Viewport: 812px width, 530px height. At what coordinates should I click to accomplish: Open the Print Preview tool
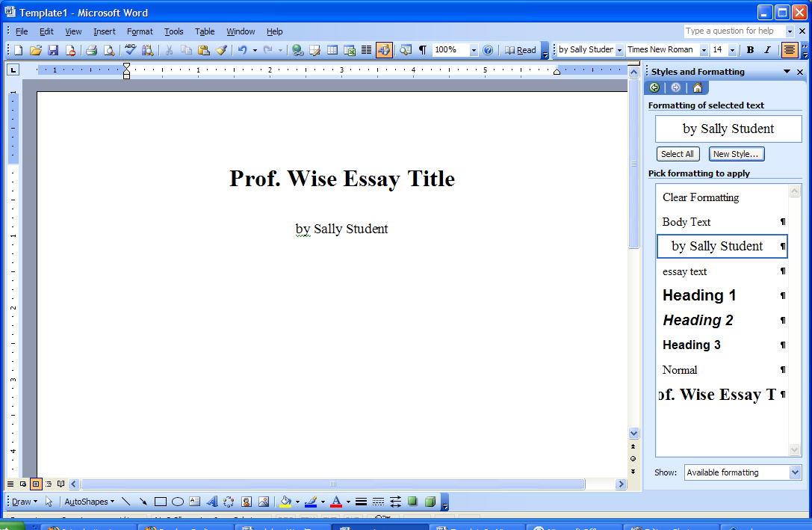pos(109,50)
